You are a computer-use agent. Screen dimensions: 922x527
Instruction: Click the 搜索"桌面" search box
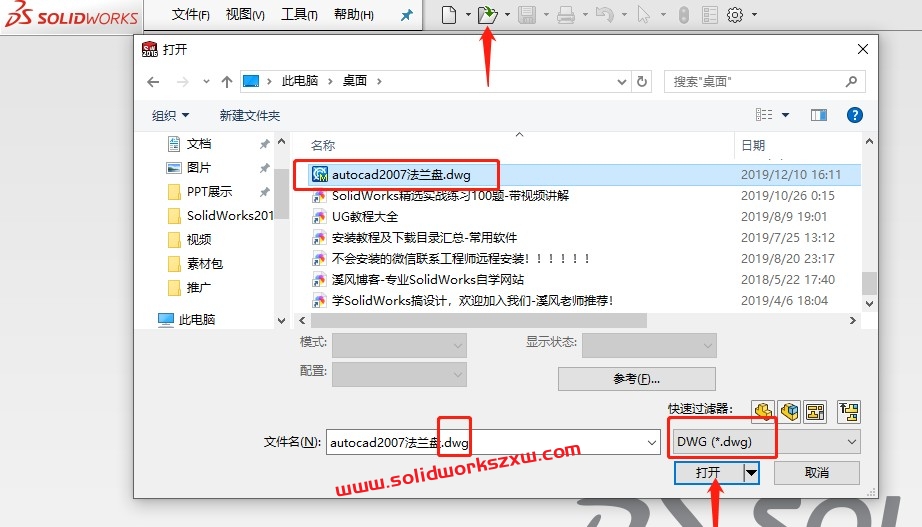[764, 81]
